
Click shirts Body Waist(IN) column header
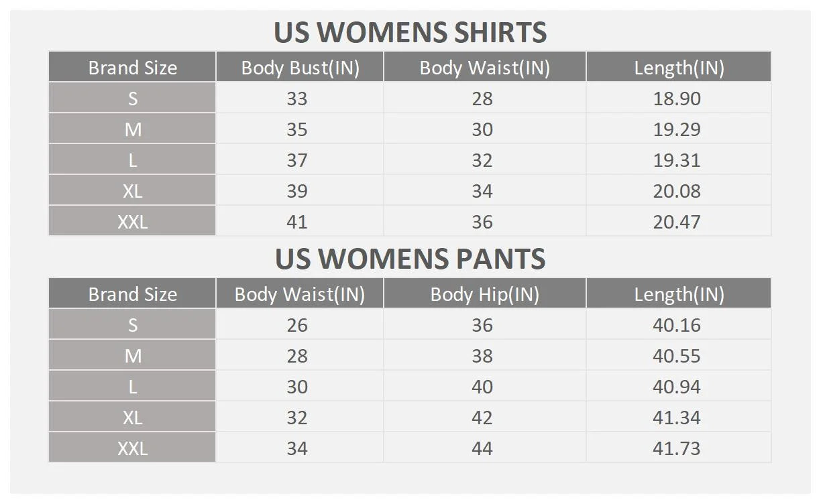[x=484, y=68]
